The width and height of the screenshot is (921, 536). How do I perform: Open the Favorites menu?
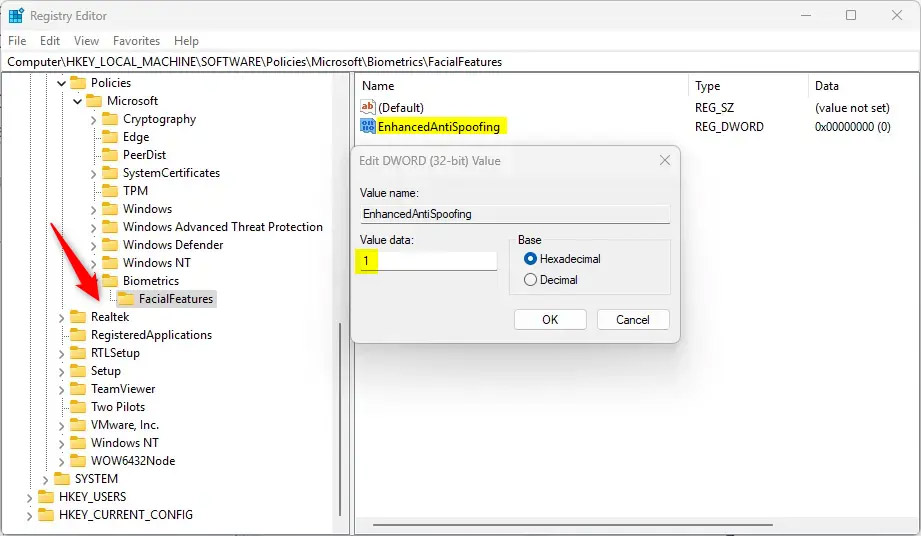point(136,41)
